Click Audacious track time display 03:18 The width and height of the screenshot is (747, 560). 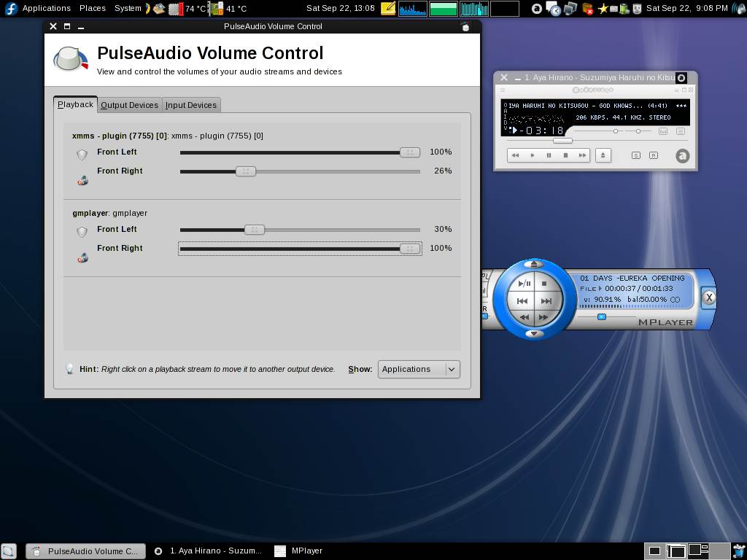541,131
